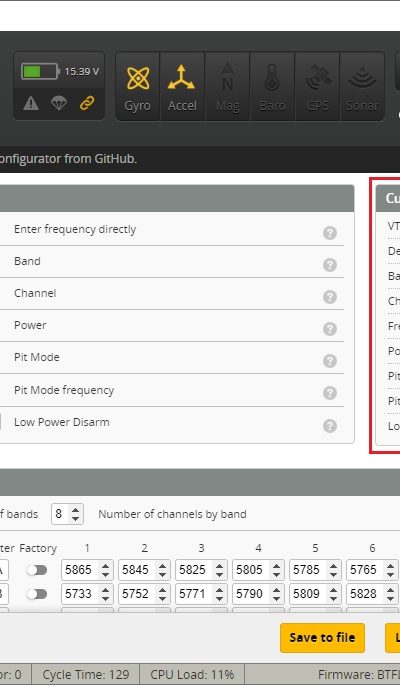
Task: Click the Baro sensor icon
Action: pos(272,86)
